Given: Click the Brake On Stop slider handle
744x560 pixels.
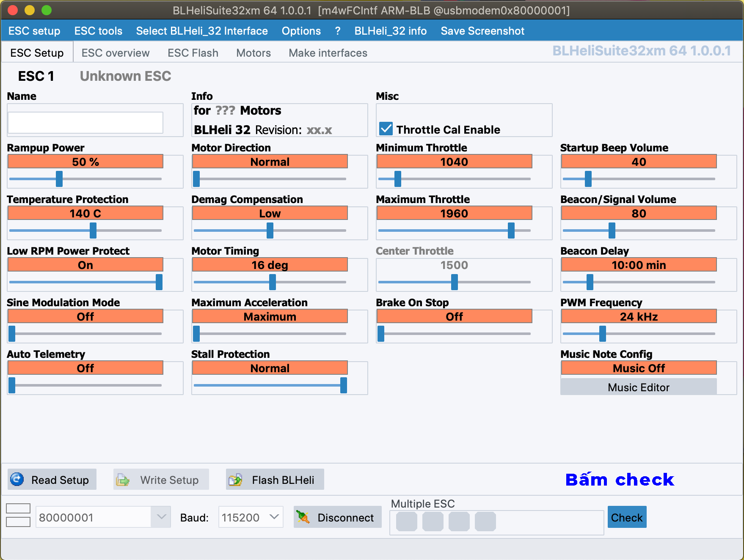Looking at the screenshot, I should point(381,333).
